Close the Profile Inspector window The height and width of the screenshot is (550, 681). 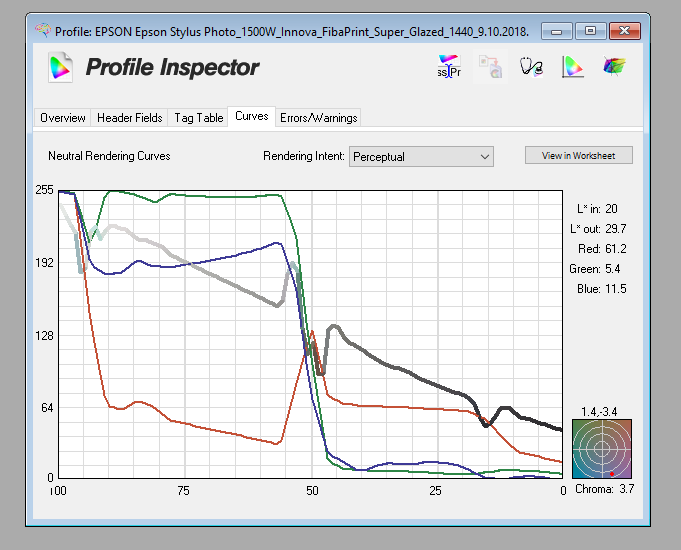[625, 31]
